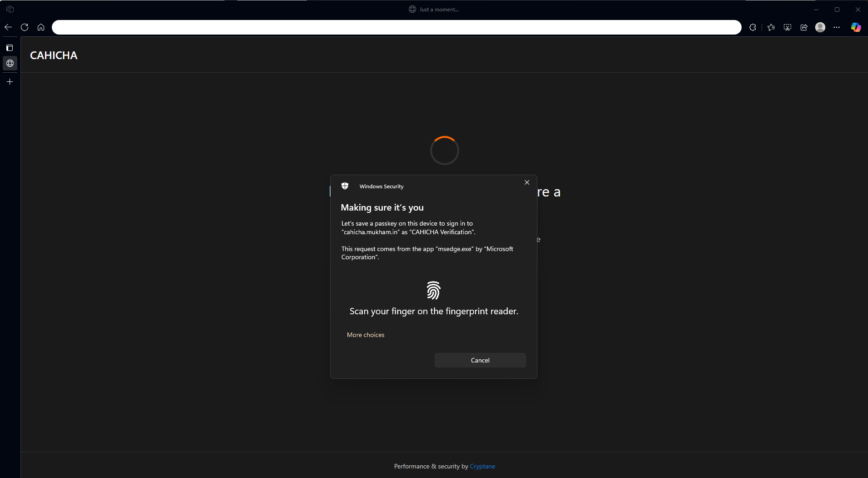868x478 pixels.
Task: Click the CAHICHA page heading
Action: pos(54,55)
